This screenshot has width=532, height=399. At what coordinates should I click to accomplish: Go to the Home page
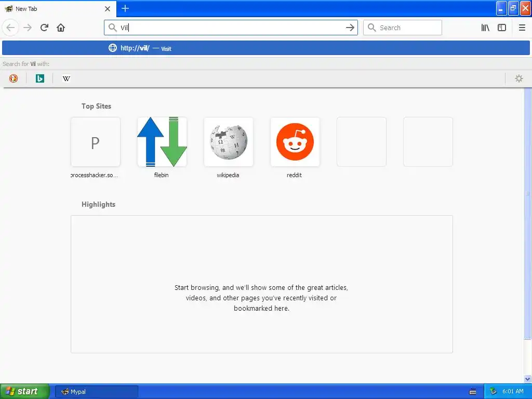61,28
